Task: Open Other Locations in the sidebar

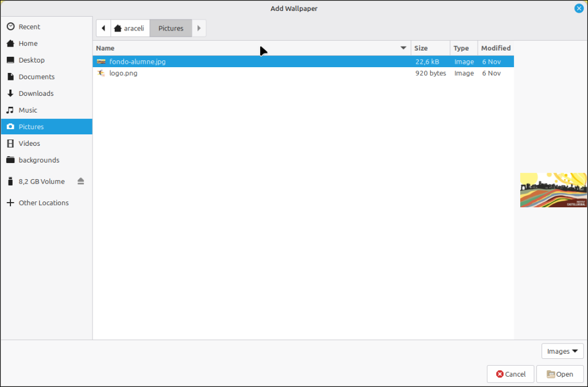Action: (x=43, y=203)
